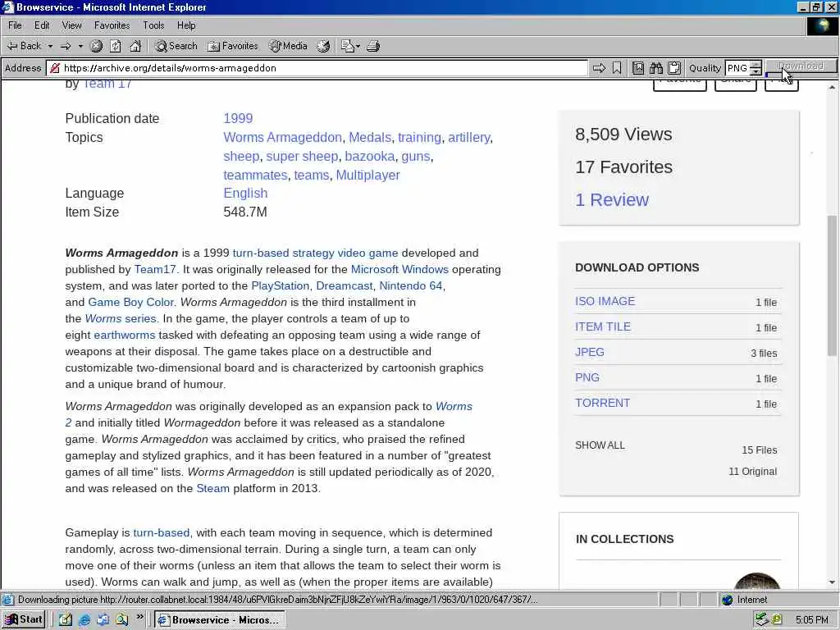Open the Back history dropdown arrow
This screenshot has height=630, width=840.
click(x=50, y=47)
